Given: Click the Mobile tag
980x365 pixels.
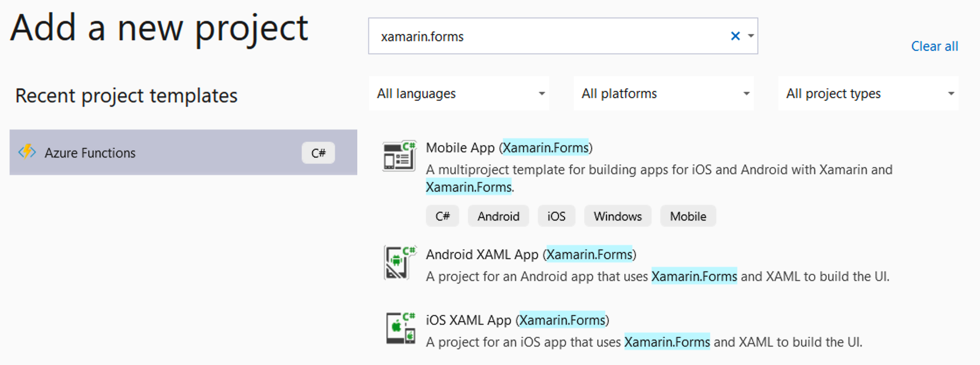Looking at the screenshot, I should point(688,216).
